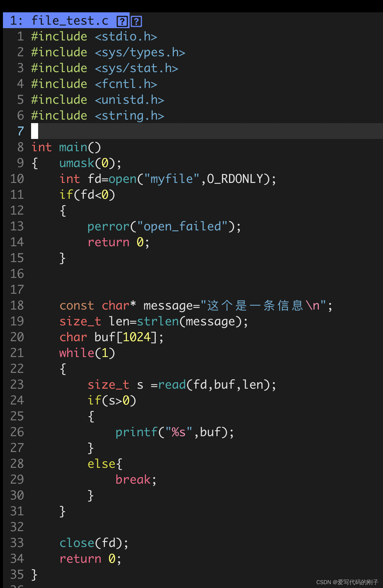The width and height of the screenshot is (383, 588).
Task: Click 'read(fd,buf,len);' call
Action: (x=217, y=385)
